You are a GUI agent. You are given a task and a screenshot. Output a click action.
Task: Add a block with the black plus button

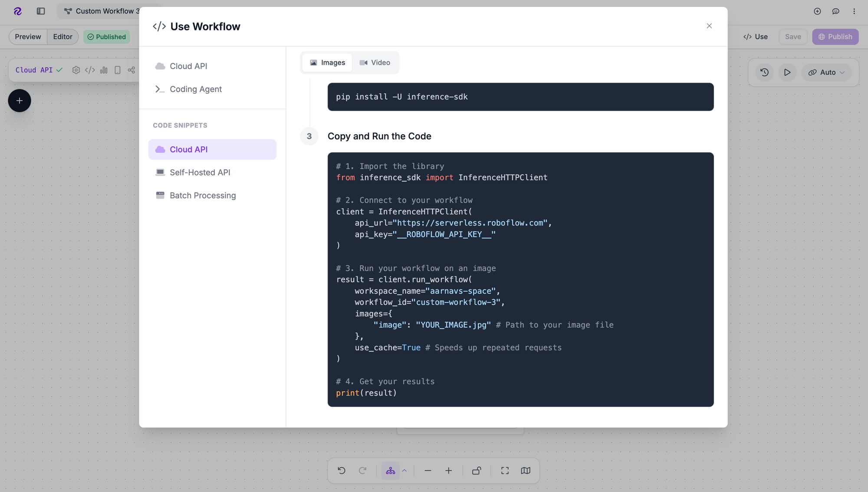click(20, 101)
